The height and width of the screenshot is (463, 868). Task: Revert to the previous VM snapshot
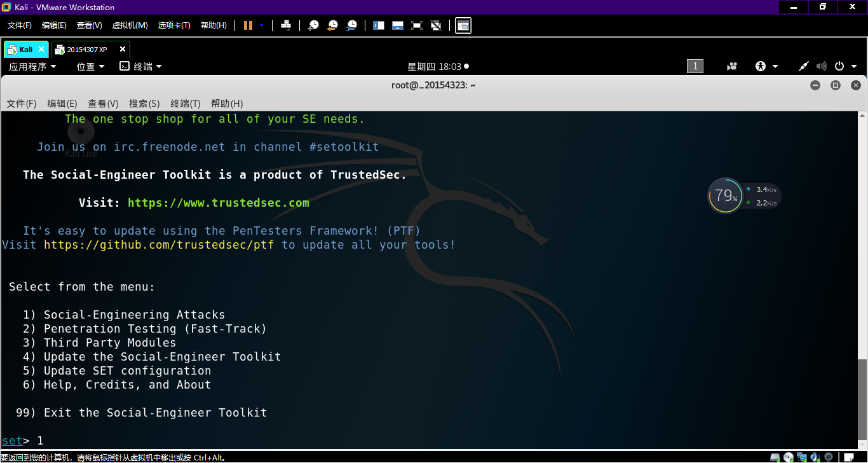332,25
